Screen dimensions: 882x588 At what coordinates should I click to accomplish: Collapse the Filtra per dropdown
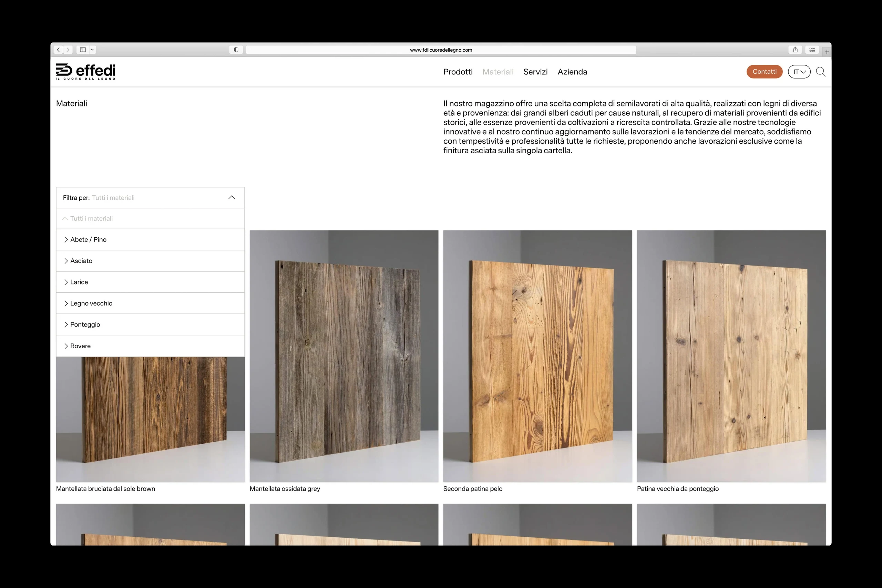pos(150,198)
